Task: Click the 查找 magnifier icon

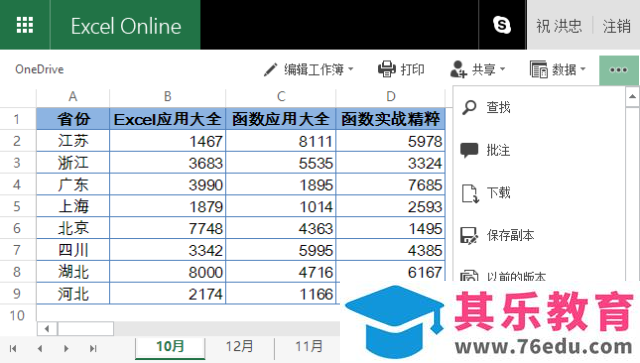Action: 469,107
